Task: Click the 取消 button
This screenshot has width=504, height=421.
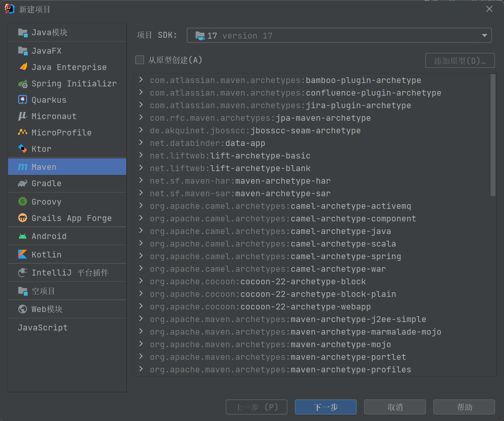Action: click(395, 407)
